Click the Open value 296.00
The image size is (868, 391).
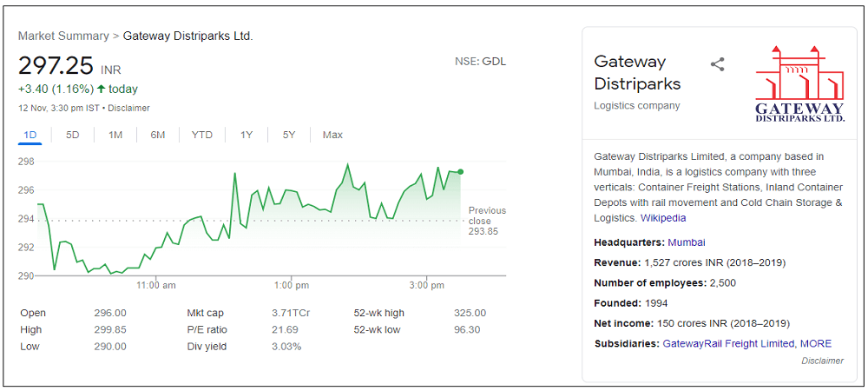(110, 313)
